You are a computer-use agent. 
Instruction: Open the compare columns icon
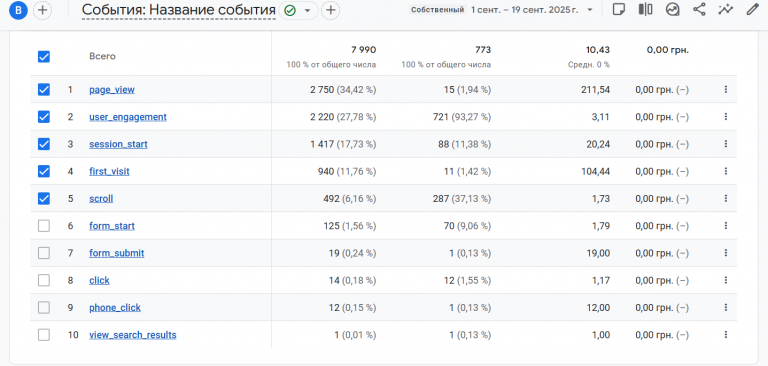(646, 10)
